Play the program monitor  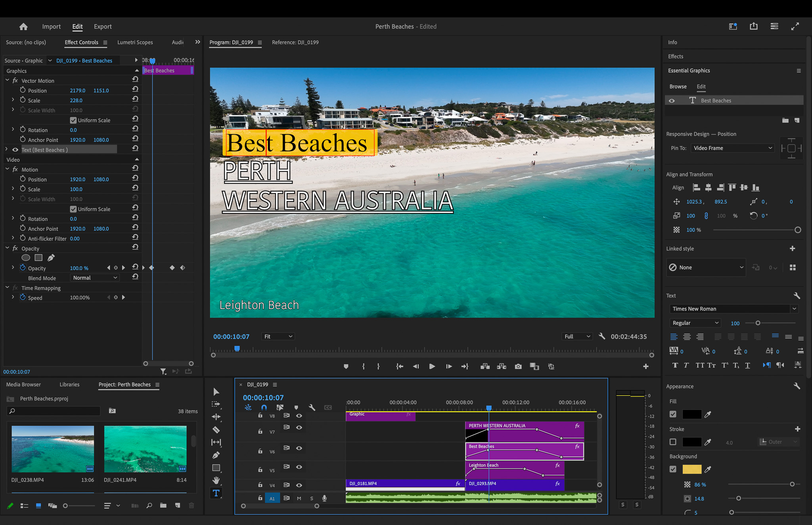point(432,367)
